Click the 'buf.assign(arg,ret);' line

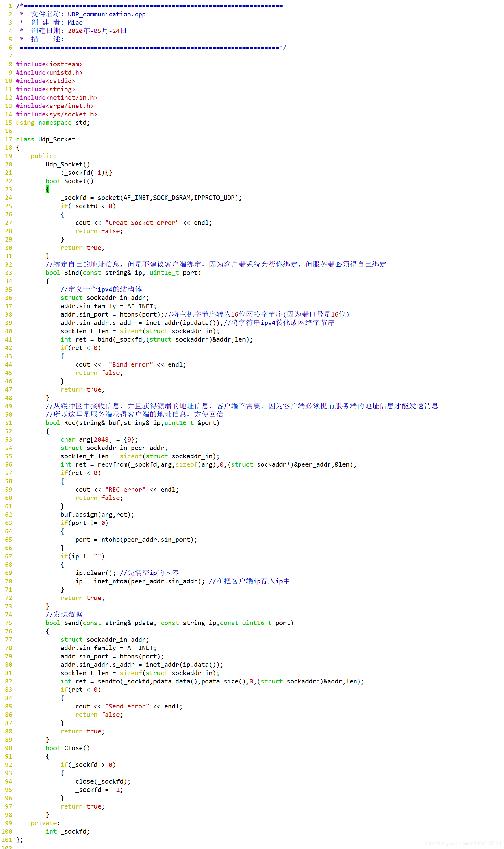coord(98,515)
